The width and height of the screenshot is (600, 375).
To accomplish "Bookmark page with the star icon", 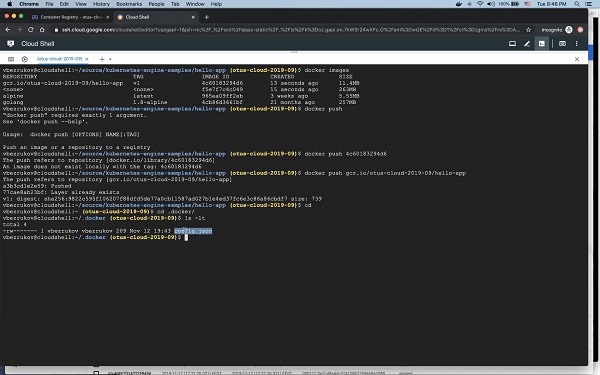I will coord(528,30).
